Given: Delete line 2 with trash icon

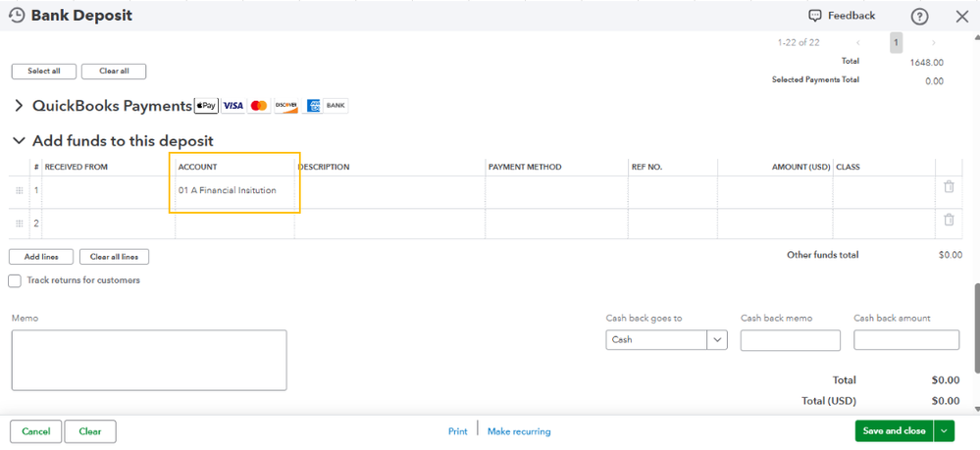Looking at the screenshot, I should (x=949, y=220).
